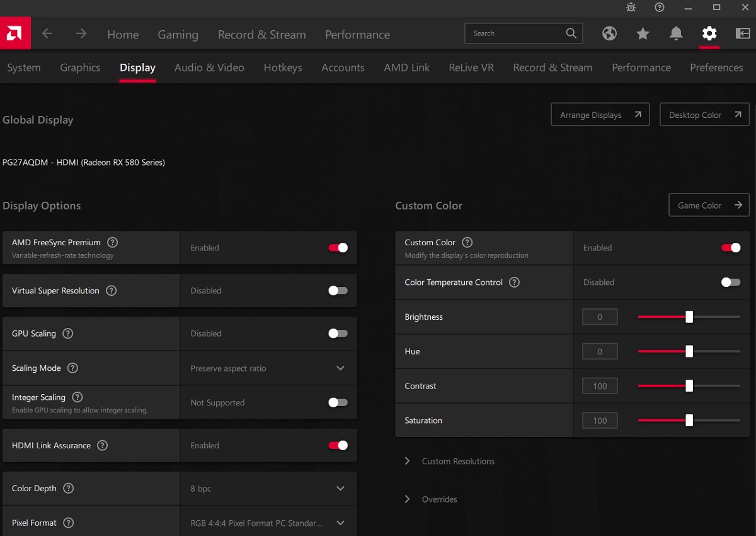Disable AMD FreeSync Premium toggle
This screenshot has height=536, width=756.
click(338, 248)
